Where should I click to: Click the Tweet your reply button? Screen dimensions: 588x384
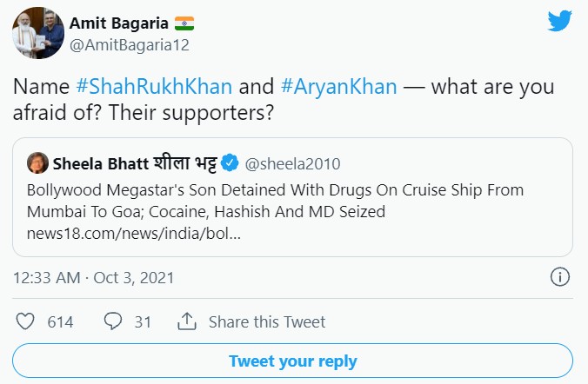pos(293,361)
